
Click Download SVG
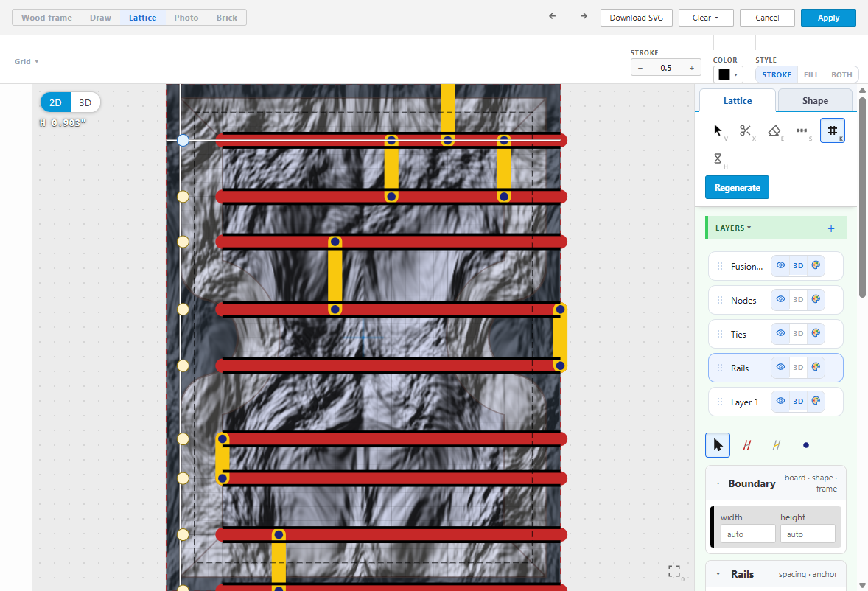pyautogui.click(x=636, y=18)
